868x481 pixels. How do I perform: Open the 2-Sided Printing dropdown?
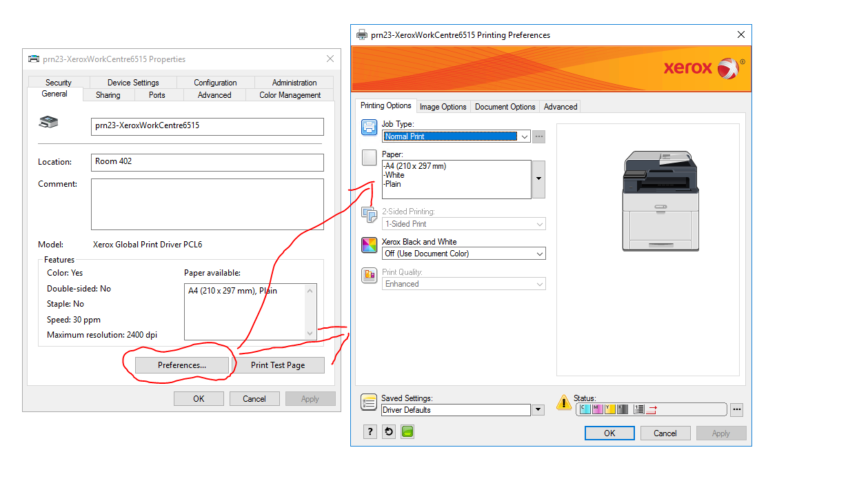pos(464,224)
